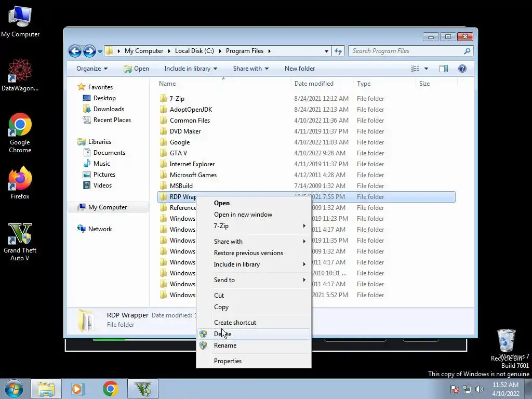Image resolution: width=532 pixels, height=399 pixels.
Task: Select the MSBuild folder
Action: point(307,186)
